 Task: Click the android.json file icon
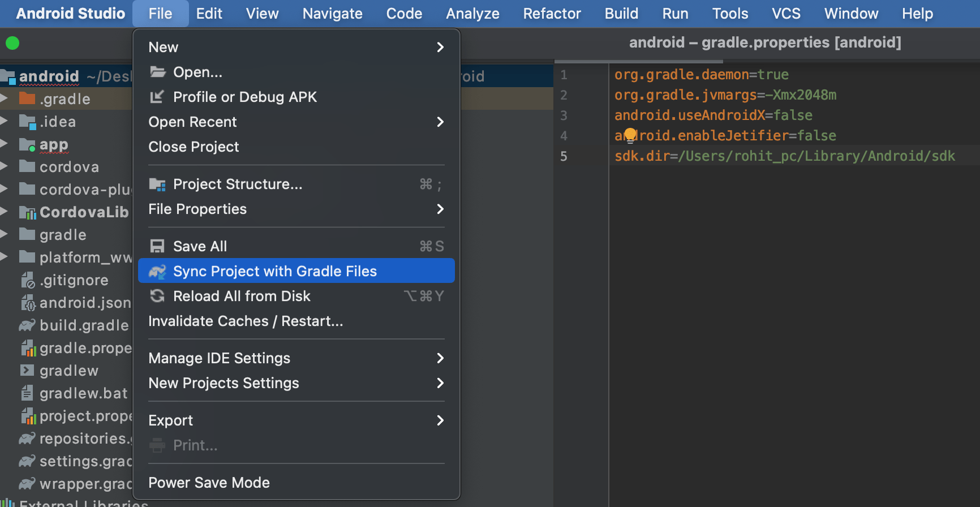[28, 303]
